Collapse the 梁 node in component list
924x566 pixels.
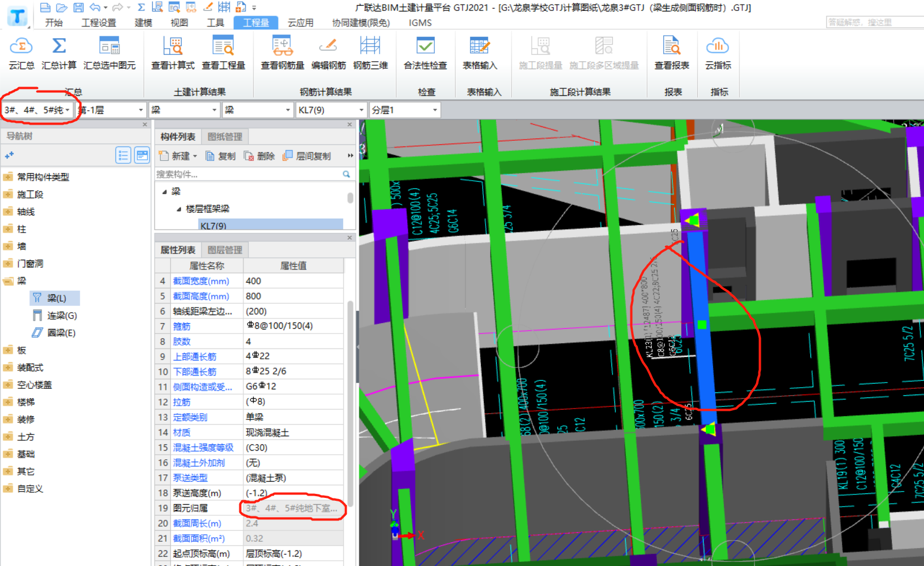coord(164,191)
